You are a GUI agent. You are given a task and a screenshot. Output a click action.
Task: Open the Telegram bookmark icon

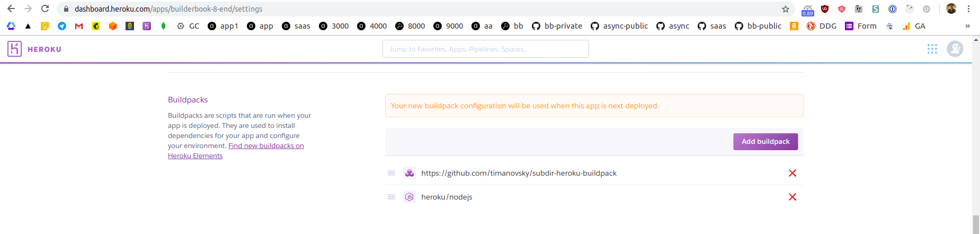click(x=62, y=26)
